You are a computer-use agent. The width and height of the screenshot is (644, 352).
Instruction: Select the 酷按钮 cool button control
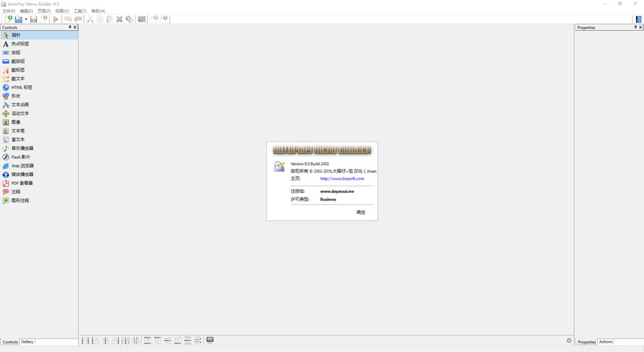point(39,61)
